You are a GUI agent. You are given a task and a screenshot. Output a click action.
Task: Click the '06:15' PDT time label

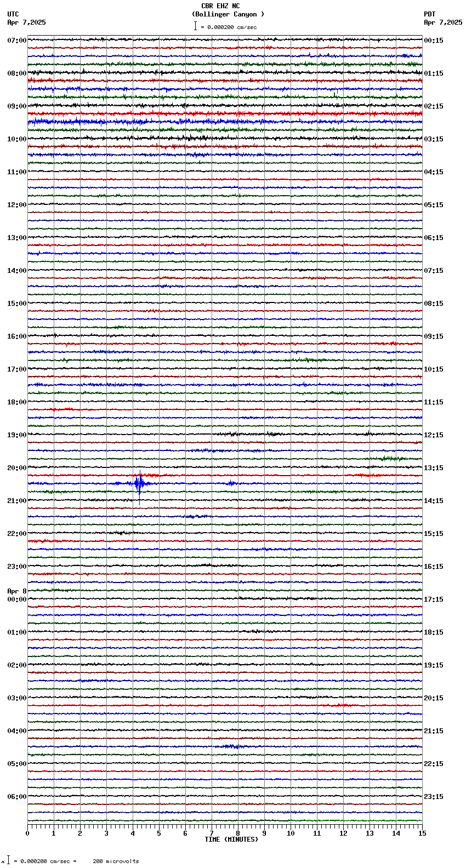[434, 238]
